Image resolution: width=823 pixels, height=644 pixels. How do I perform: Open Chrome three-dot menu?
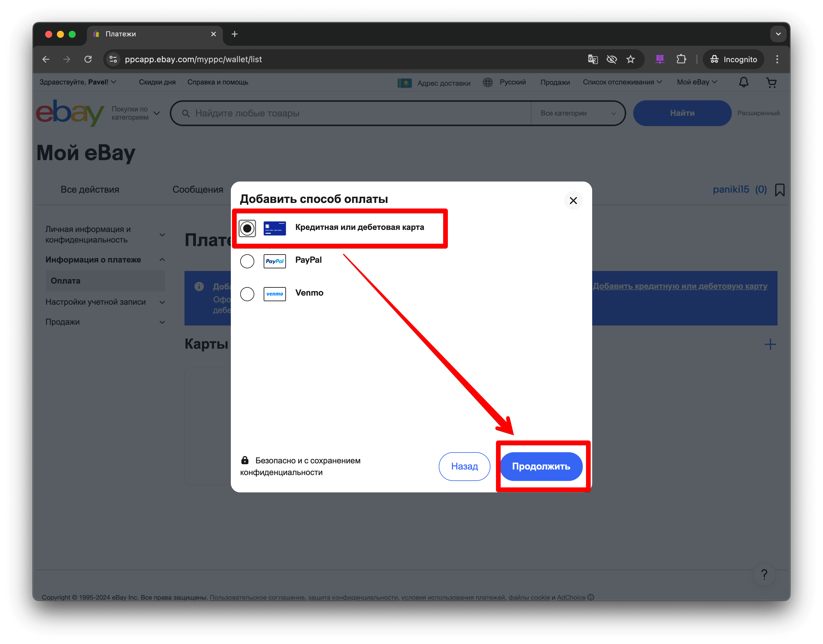click(x=777, y=59)
